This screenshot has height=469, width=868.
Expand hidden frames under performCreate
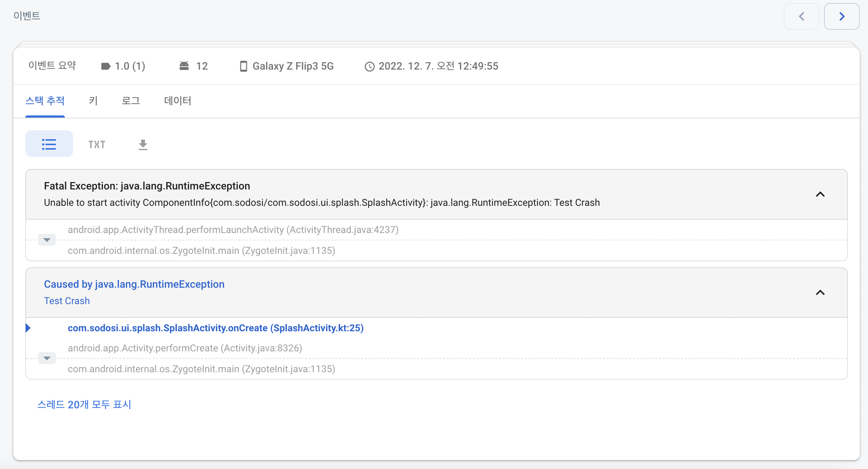[x=47, y=358]
